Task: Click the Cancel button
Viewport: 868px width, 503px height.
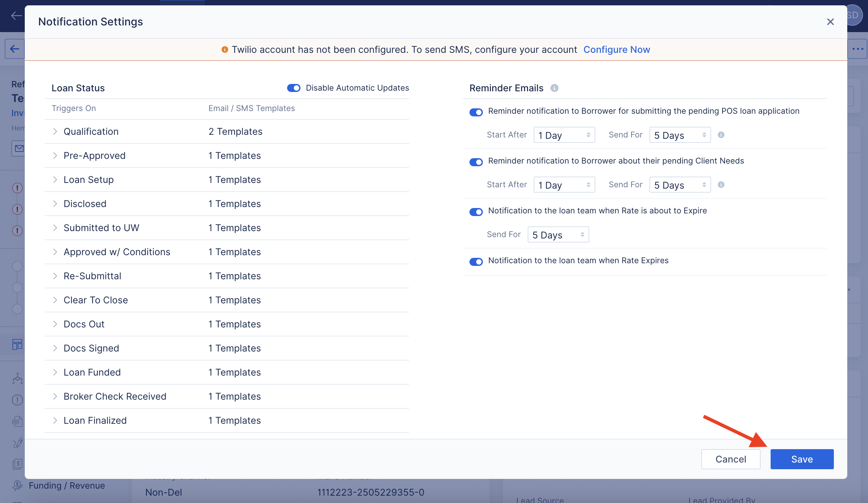Action: 730,459
